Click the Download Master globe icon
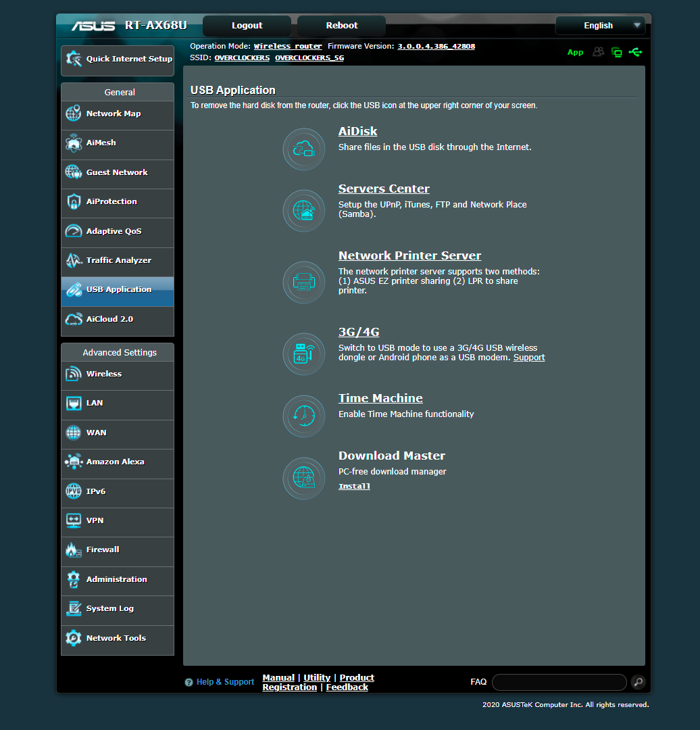700x730 pixels. 304,478
